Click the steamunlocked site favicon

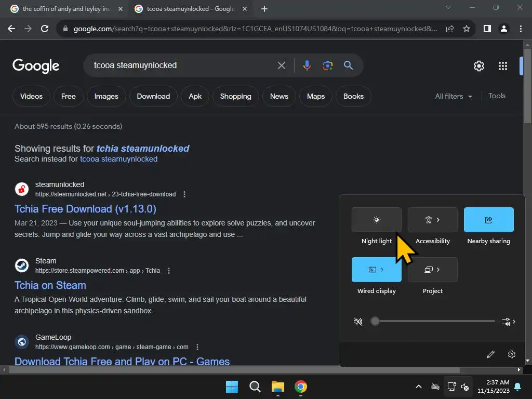pos(22,189)
